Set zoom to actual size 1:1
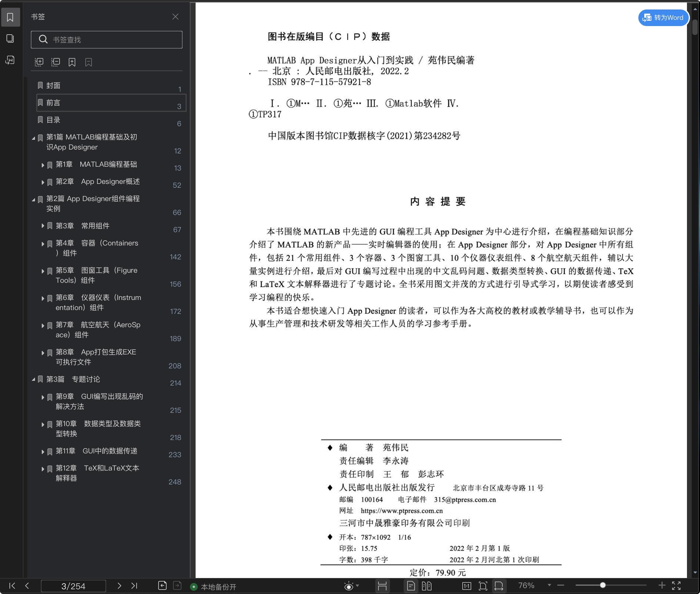This screenshot has width=700, height=594. tap(466, 586)
